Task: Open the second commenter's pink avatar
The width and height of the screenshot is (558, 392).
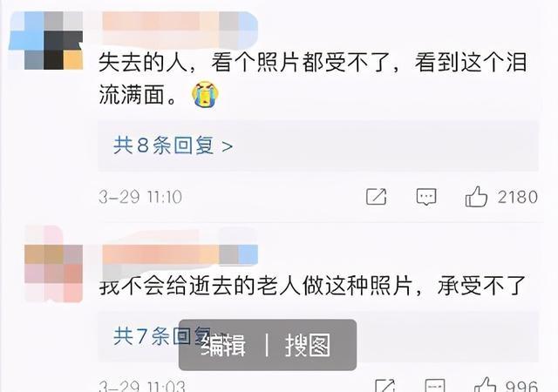Action: coord(53,264)
